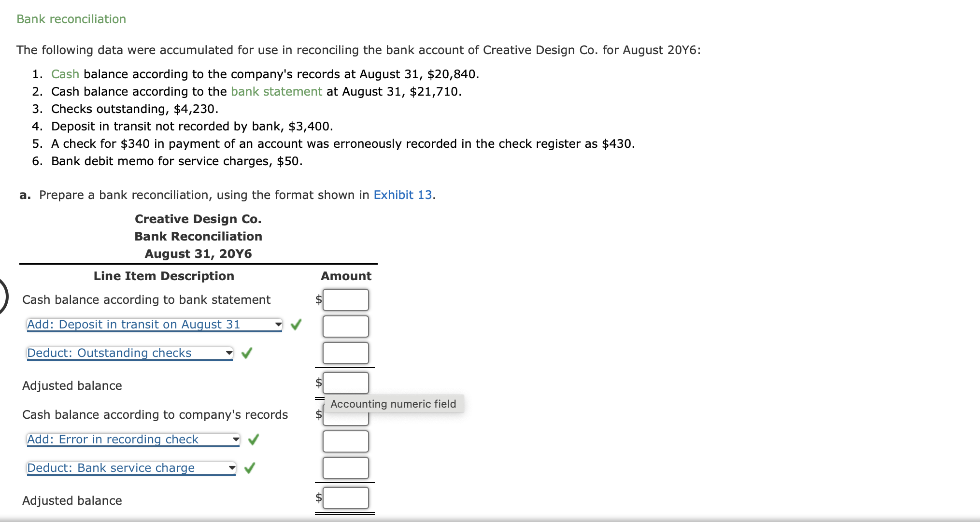The width and height of the screenshot is (980, 525).
Task: Click the first Adjusted balance amount field
Action: click(x=345, y=382)
